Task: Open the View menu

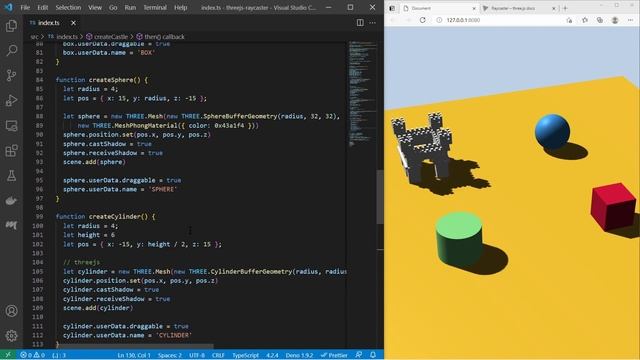Action: [95, 7]
